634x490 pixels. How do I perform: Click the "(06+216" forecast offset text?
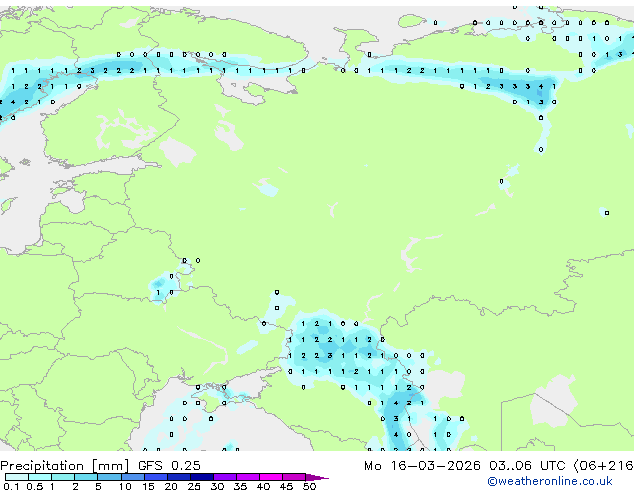(x=603, y=466)
